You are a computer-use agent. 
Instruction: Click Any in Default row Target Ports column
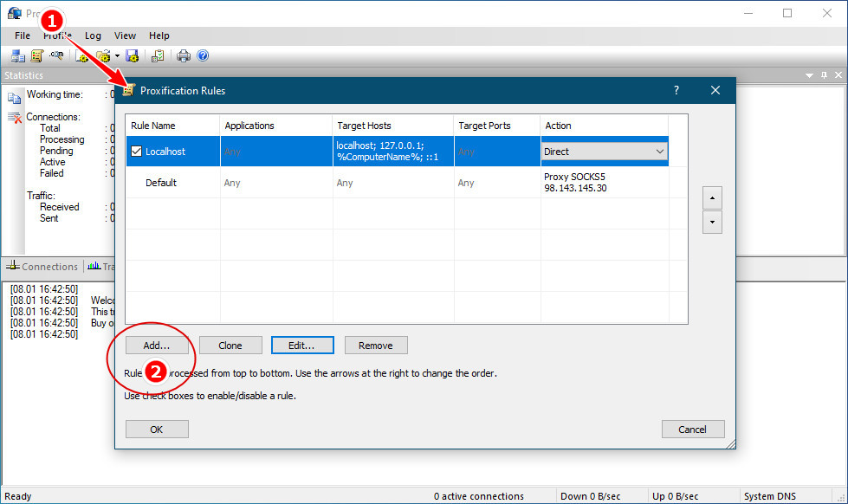tap(466, 183)
